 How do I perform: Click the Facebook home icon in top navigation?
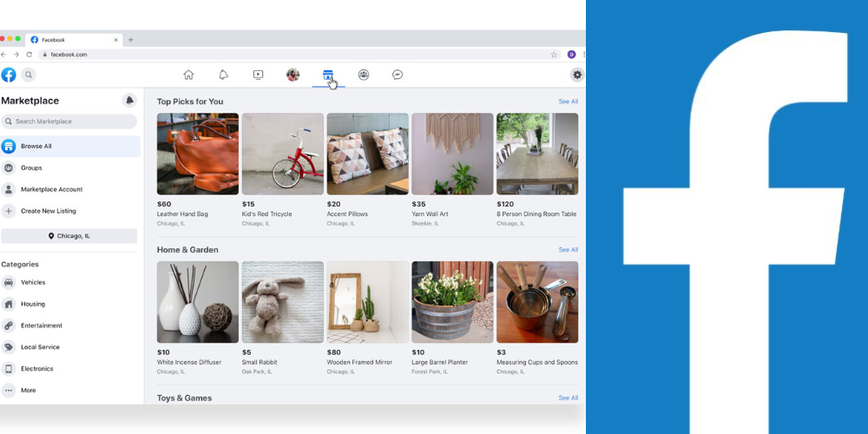(188, 75)
